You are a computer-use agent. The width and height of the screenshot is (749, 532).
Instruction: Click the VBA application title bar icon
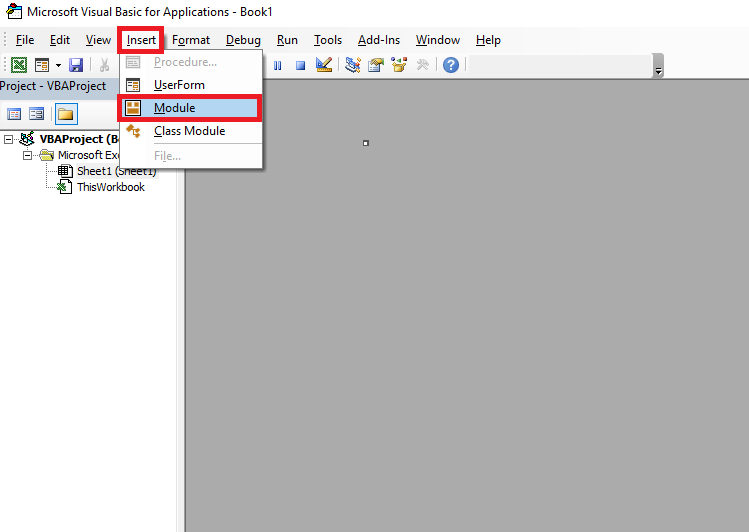14,11
